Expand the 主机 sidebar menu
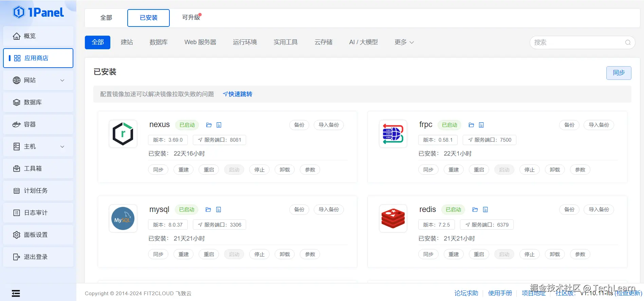Image resolution: width=644 pixels, height=301 pixels. coord(38,146)
